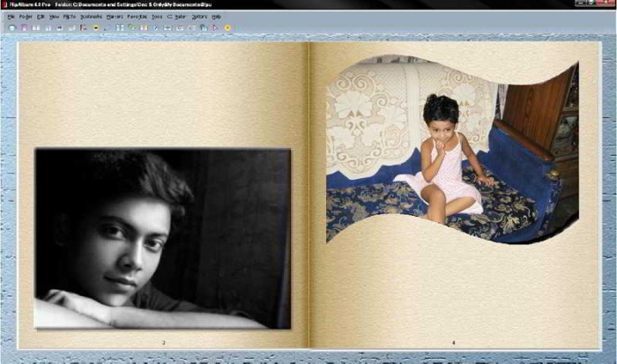
Task: Click page number 4 on right page
Action: pyautogui.click(x=453, y=343)
